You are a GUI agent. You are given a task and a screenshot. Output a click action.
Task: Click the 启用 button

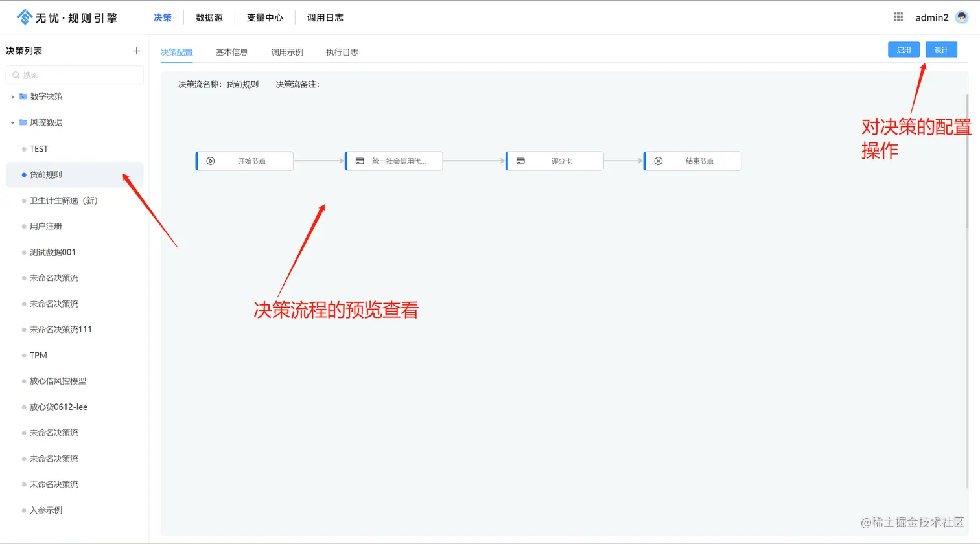904,50
